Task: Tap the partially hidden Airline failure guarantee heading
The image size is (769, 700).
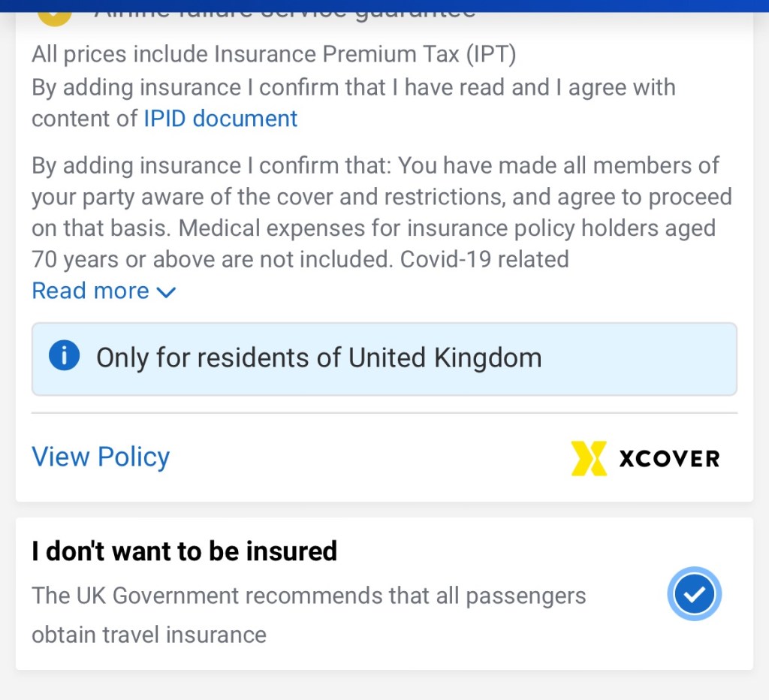Action: [285, 11]
